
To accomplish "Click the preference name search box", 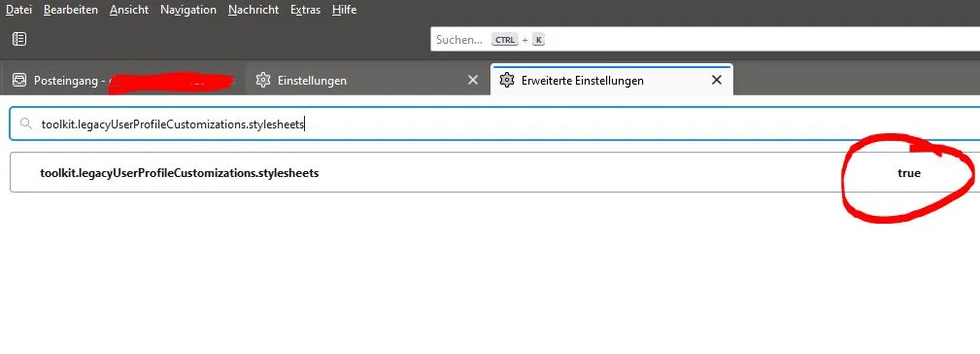I will tap(494, 124).
